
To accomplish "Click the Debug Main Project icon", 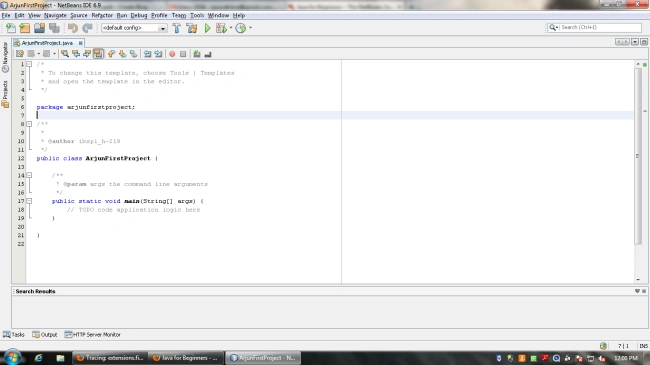I will point(221,28).
